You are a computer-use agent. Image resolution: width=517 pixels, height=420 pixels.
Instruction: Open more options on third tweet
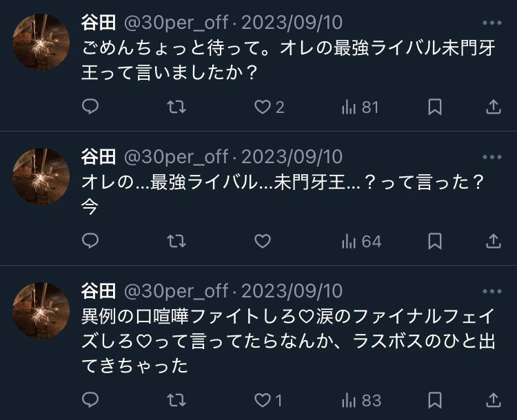pos(492,291)
